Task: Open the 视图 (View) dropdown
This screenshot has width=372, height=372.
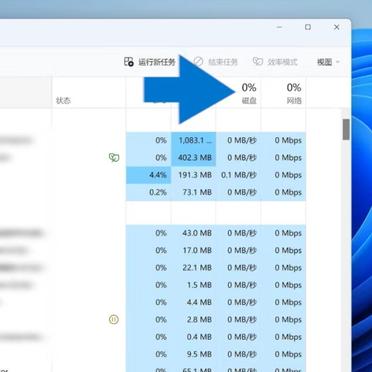Action: coord(328,62)
